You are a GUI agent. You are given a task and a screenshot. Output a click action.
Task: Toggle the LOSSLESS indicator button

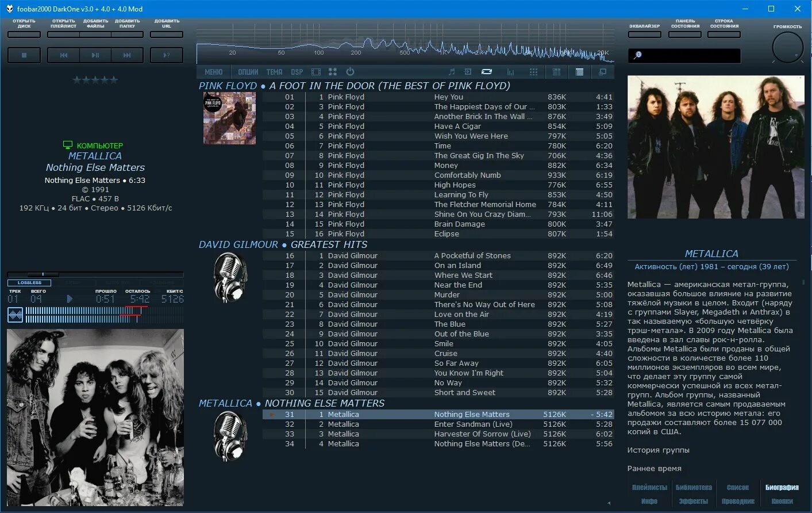point(29,283)
